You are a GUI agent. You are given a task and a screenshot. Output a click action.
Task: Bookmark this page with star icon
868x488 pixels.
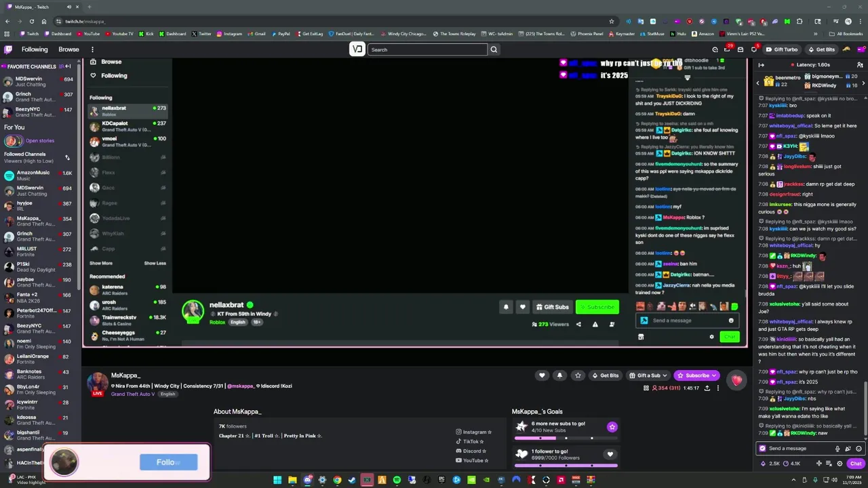(x=611, y=21)
